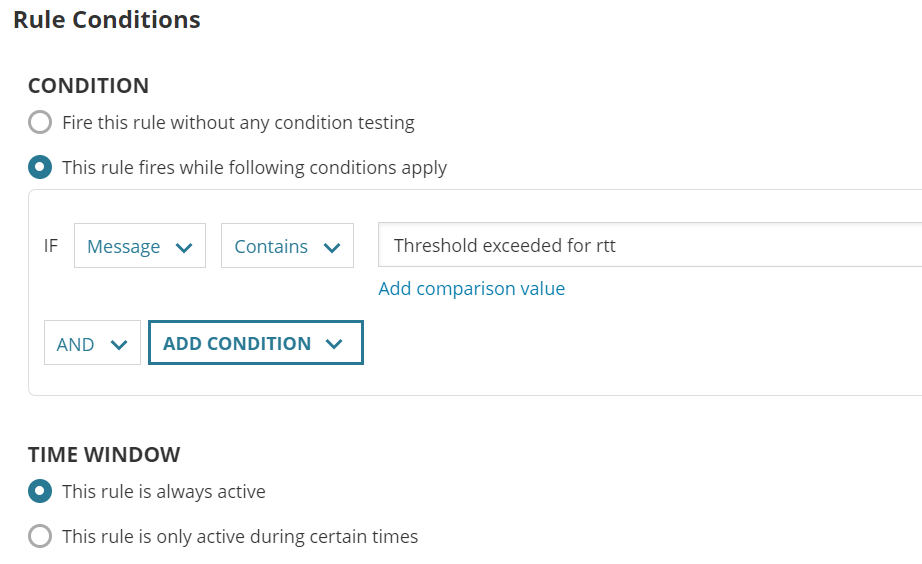922x564 pixels.
Task: Click 'This rule is only active during certain times' text
Action: [x=240, y=536]
